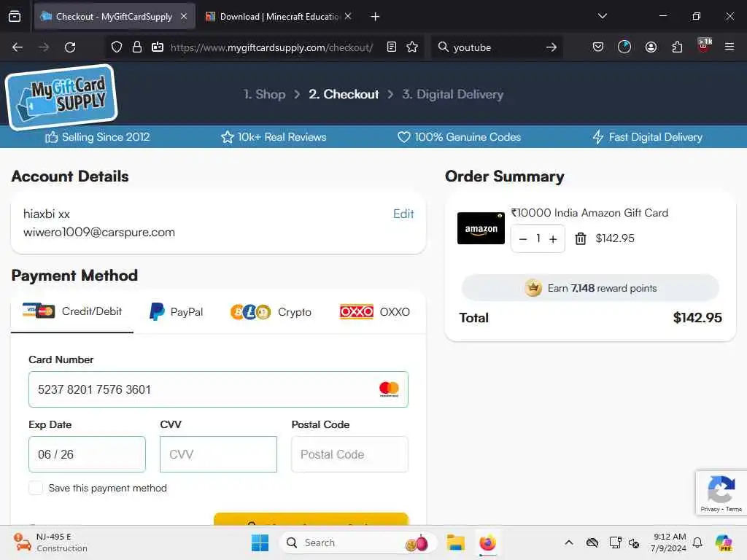
Task: Click the 100% Genuine Codes text
Action: click(x=468, y=137)
